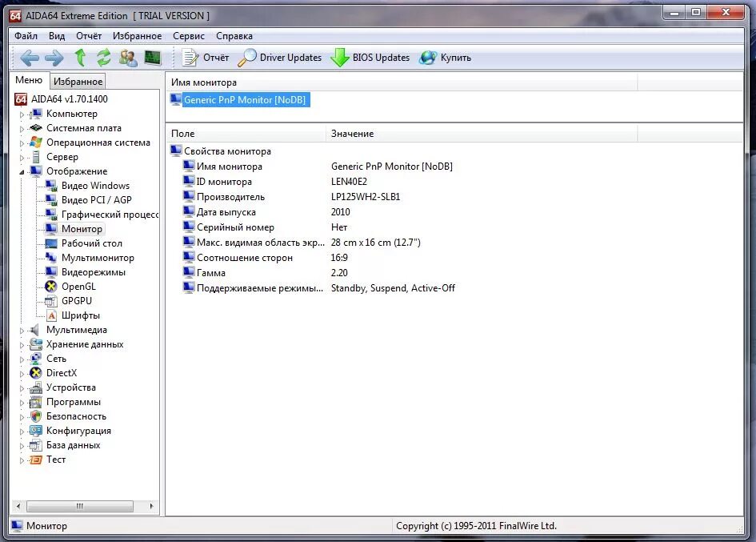The image size is (756, 542).
Task: Click the Компьютер icon in tree
Action: click(x=36, y=114)
